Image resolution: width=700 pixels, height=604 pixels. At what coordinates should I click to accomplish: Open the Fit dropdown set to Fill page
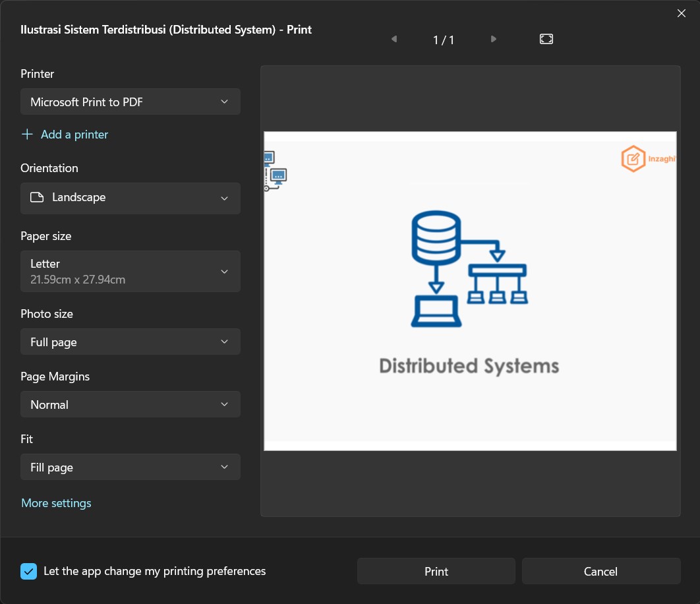[131, 467]
